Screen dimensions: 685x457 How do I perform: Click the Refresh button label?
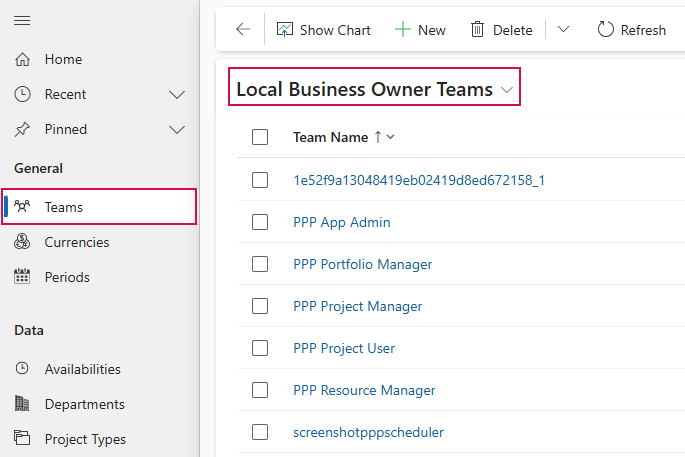coord(643,30)
